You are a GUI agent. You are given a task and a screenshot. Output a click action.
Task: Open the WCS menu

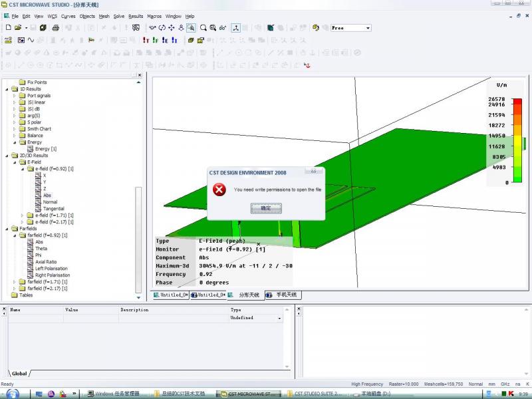pos(53,16)
